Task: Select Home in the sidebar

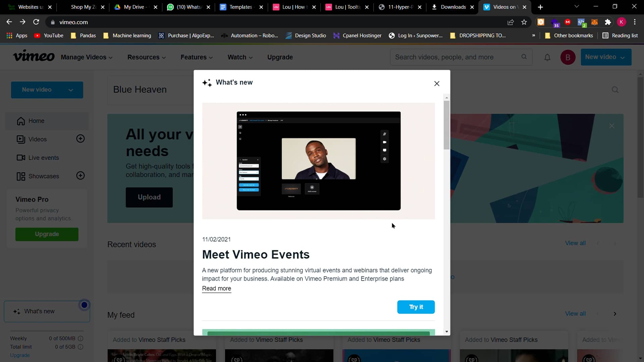Action: coord(36,121)
